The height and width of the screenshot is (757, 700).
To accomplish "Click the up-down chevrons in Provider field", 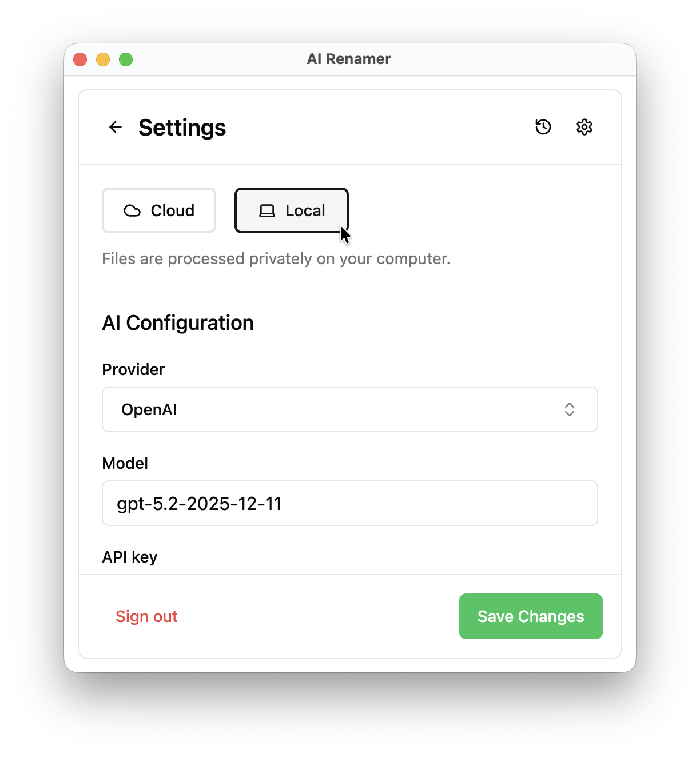I will 569,409.
